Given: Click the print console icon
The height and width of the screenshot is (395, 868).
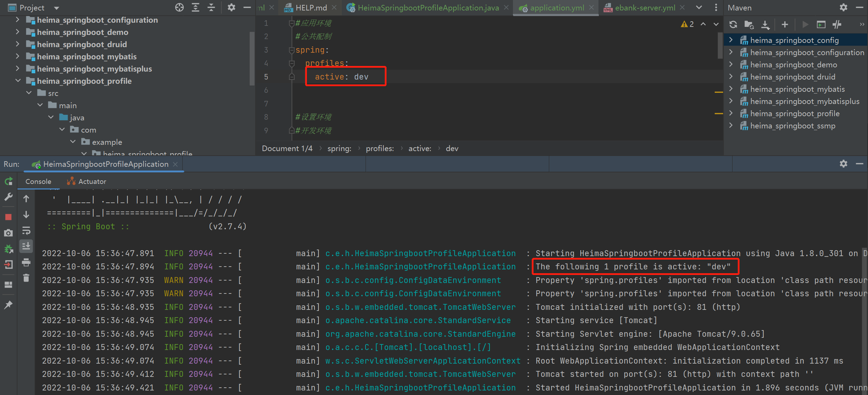Looking at the screenshot, I should (x=26, y=262).
